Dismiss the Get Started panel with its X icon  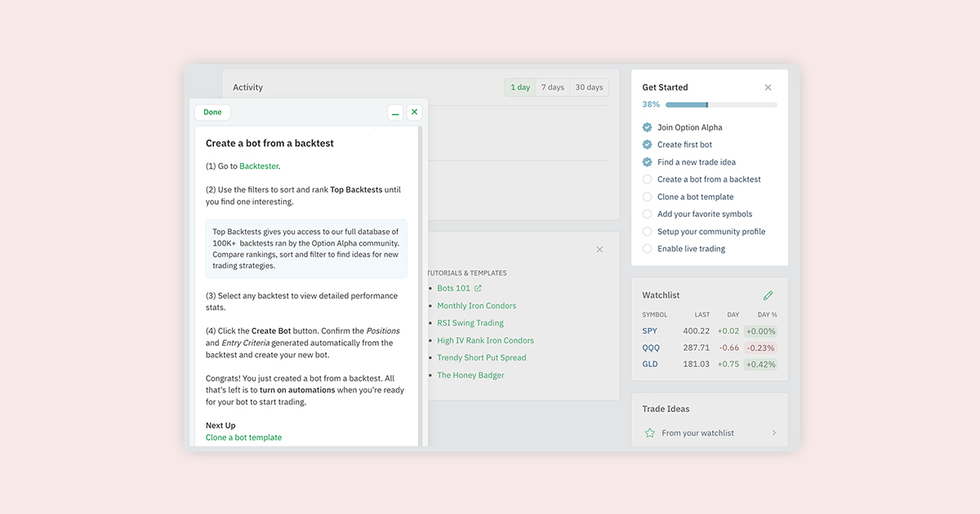tap(768, 86)
